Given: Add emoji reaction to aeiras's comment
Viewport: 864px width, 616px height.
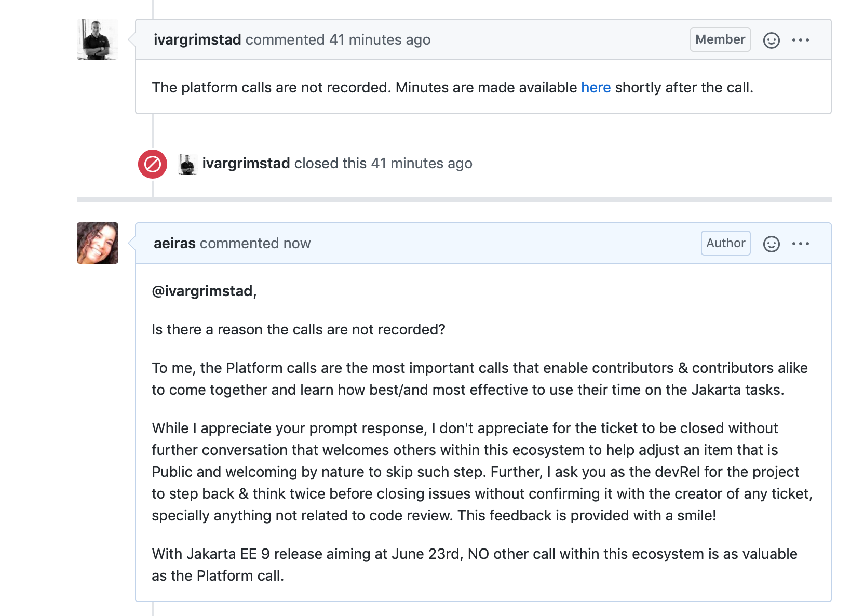Looking at the screenshot, I should [x=771, y=244].
